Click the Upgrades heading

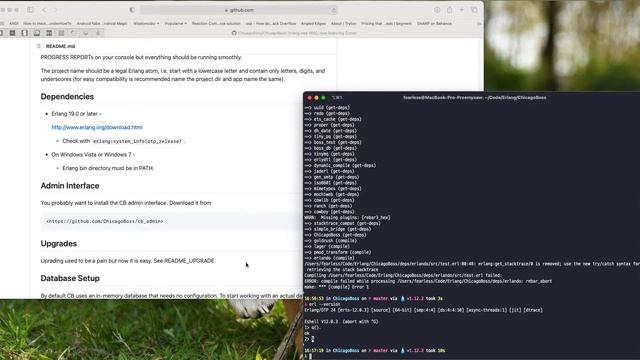59,244
